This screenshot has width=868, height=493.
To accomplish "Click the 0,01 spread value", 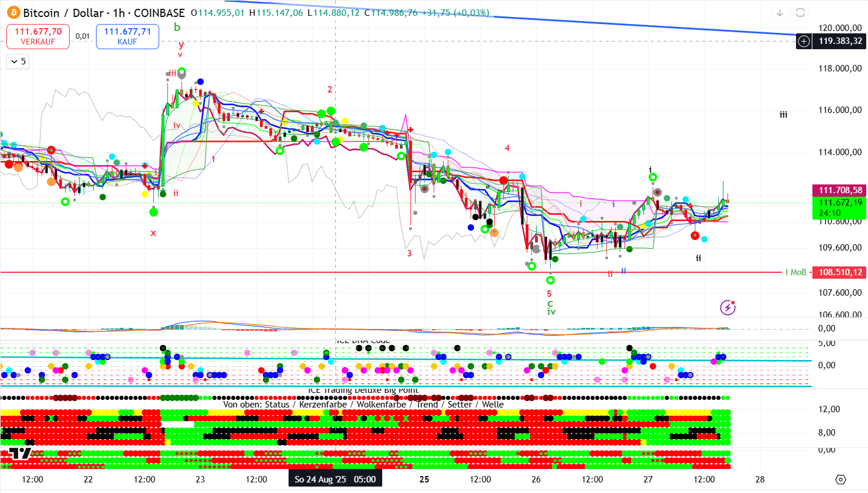I will pyautogui.click(x=83, y=36).
